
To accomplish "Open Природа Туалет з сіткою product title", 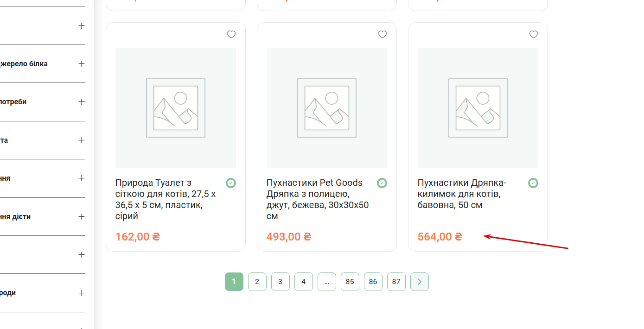I will click(166, 199).
